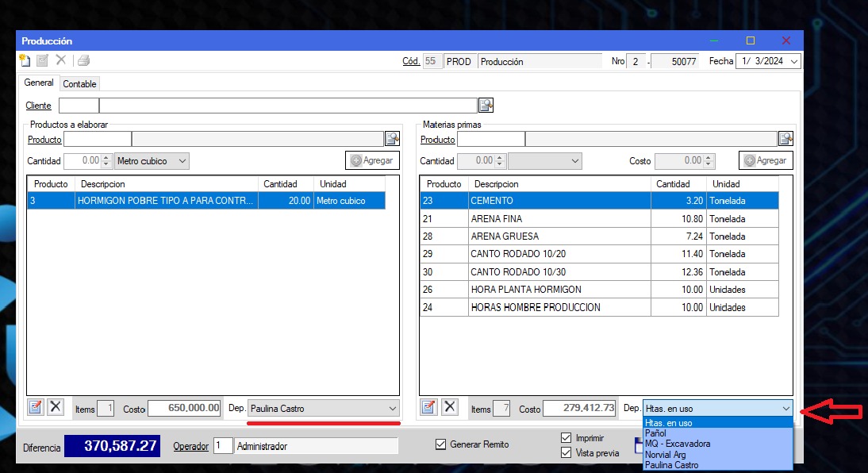Click the Cód. link label
868x473 pixels.
(411, 61)
